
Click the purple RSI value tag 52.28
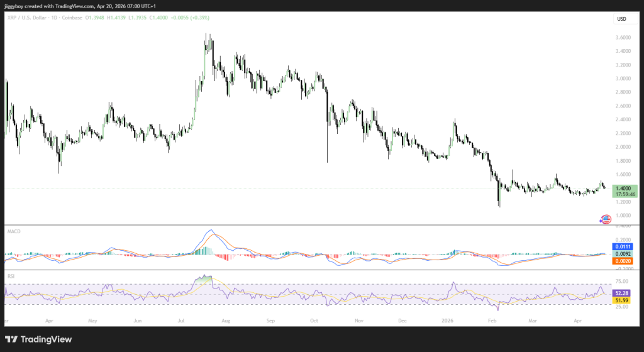pos(621,292)
